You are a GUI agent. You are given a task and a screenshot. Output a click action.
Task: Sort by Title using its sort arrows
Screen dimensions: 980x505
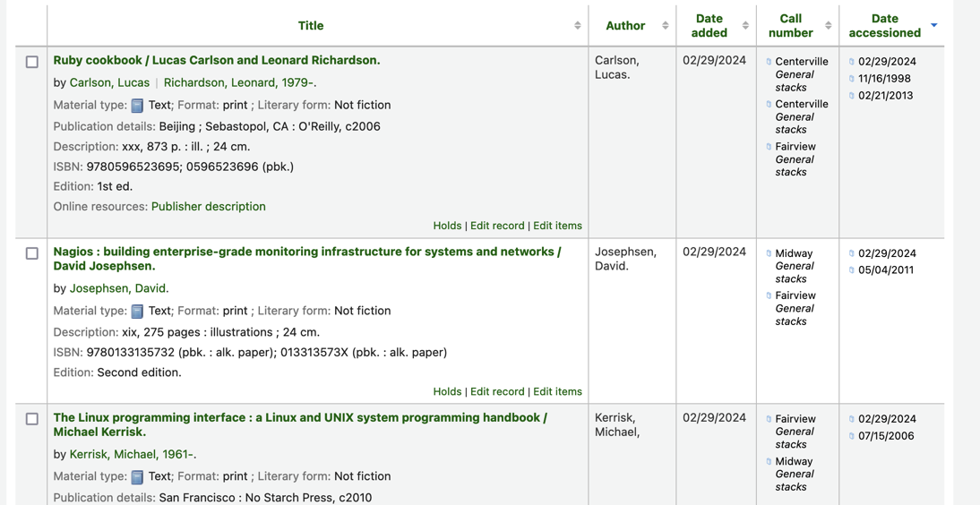click(x=578, y=26)
